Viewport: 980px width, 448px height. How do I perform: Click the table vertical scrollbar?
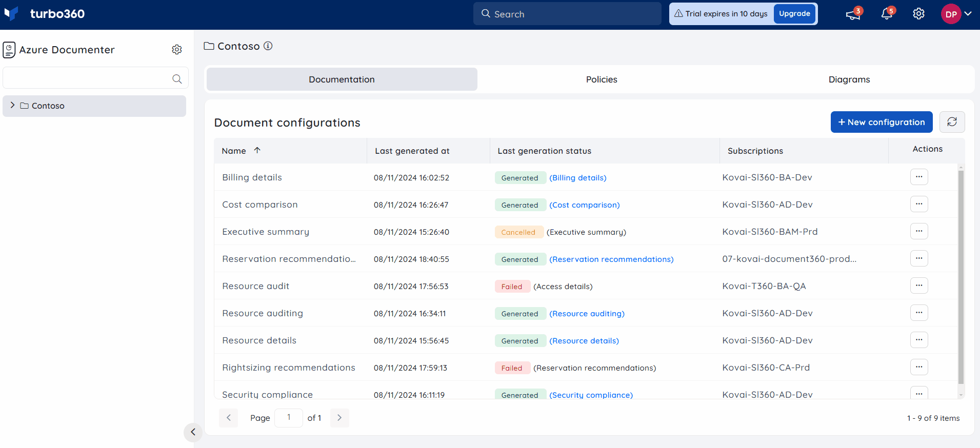coord(961,277)
